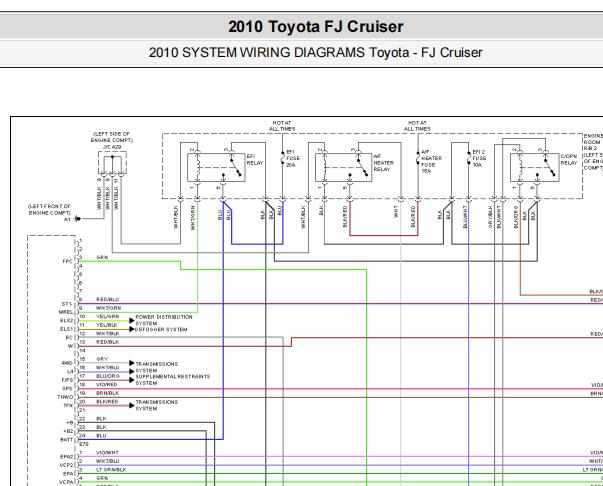Viewport: 603px width, 486px height.
Task: Select the C/OPN RELAY label
Action: (x=569, y=160)
